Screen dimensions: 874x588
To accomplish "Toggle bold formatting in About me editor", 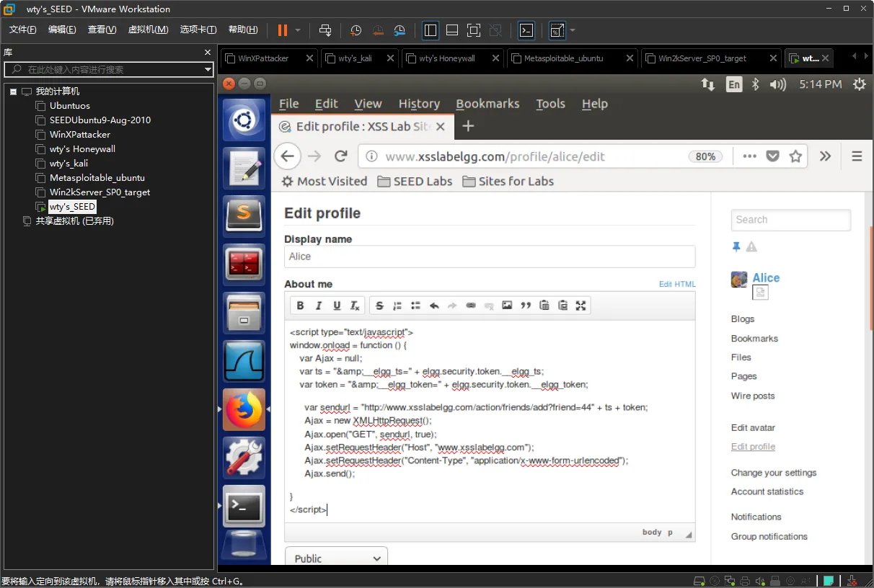I will [x=301, y=306].
